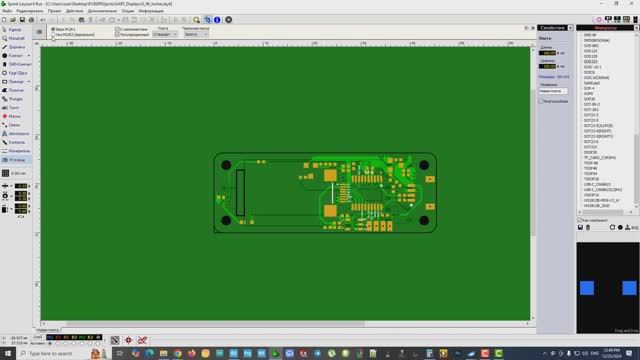Click Windows Start button

7,353
